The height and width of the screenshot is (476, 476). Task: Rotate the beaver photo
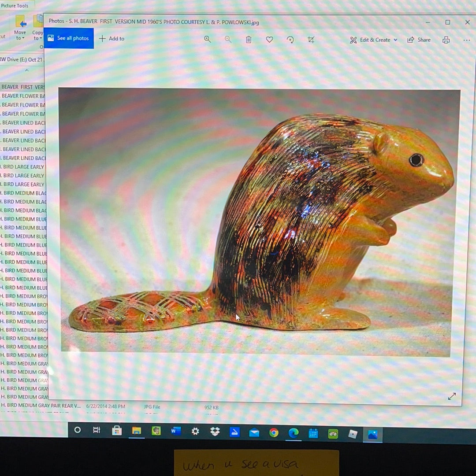(290, 40)
